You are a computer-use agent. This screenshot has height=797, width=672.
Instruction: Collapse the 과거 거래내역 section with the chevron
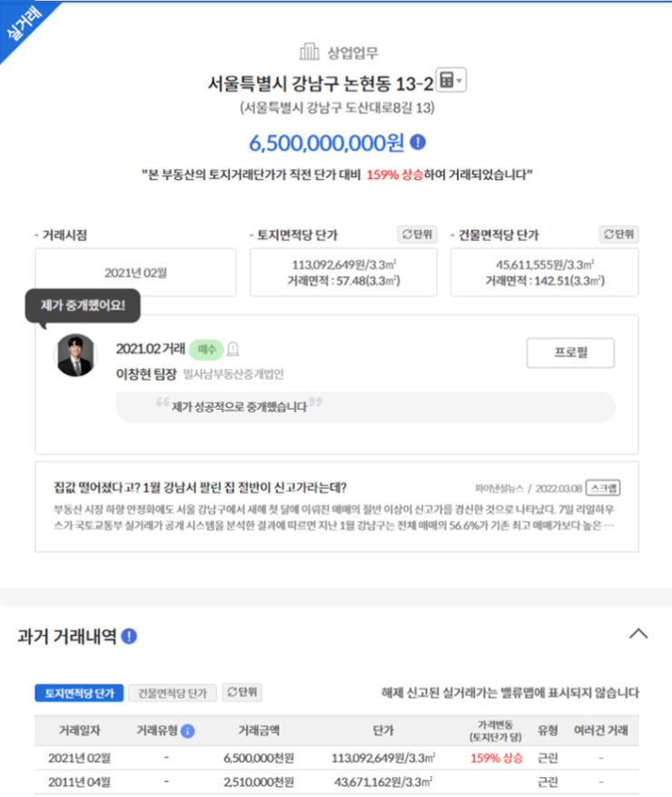[638, 633]
